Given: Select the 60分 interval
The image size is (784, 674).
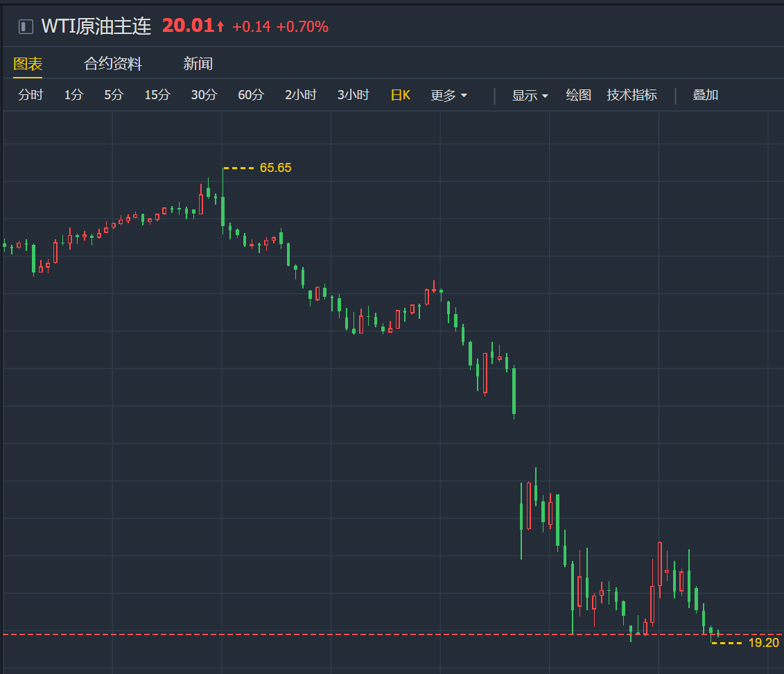Looking at the screenshot, I should [250, 95].
